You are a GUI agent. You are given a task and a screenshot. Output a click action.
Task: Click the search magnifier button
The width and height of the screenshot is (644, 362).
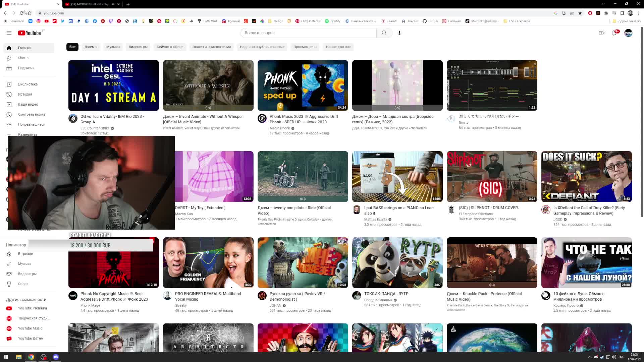pos(384,33)
